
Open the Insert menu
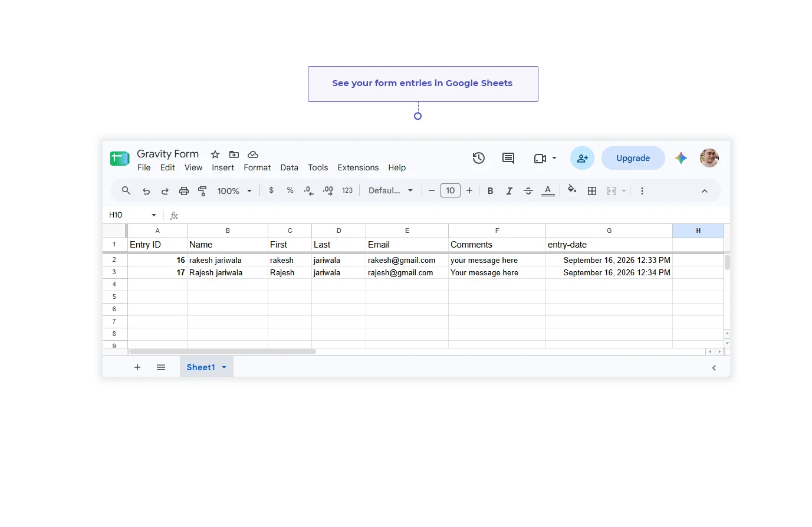tap(223, 168)
